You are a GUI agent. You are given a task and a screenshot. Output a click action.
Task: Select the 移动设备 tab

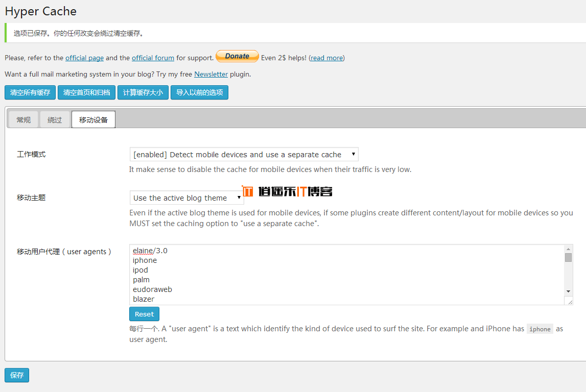93,119
